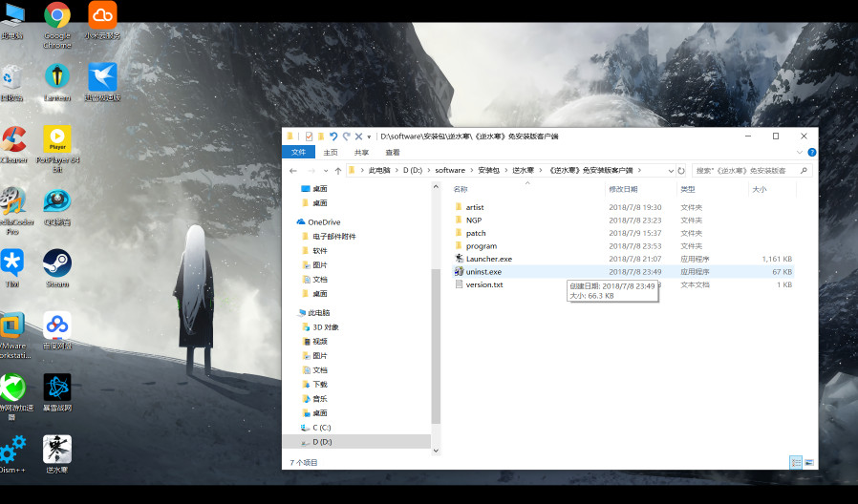Screen dimensions: 858x504
Task: Click the search magnifier icon
Action: click(804, 171)
